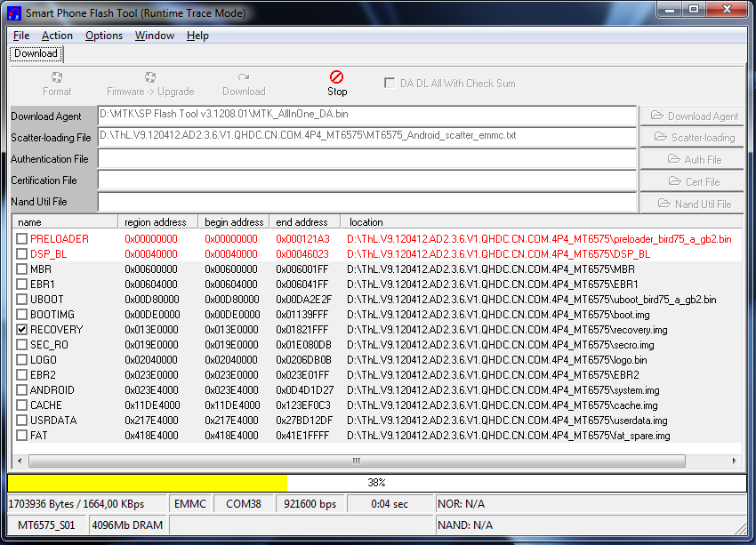
Task: Click Scatter-loading folder button
Action: 692,137
